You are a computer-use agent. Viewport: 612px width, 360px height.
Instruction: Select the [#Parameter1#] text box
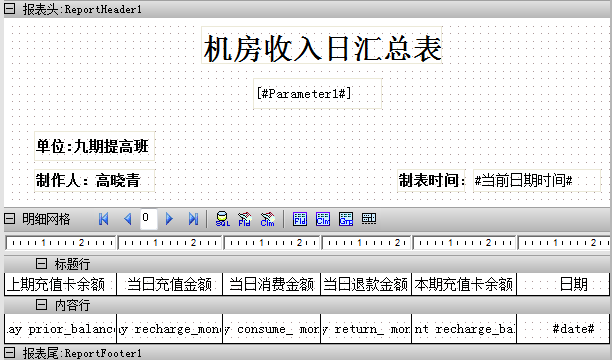[x=317, y=93]
